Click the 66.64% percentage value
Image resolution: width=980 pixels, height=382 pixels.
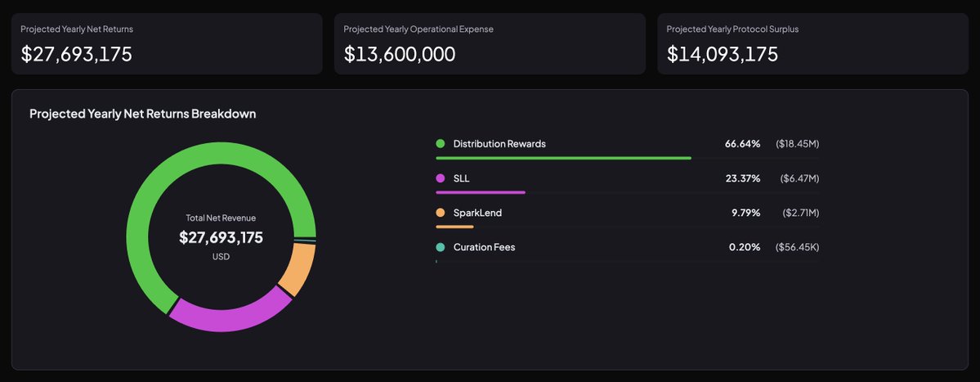click(x=742, y=144)
